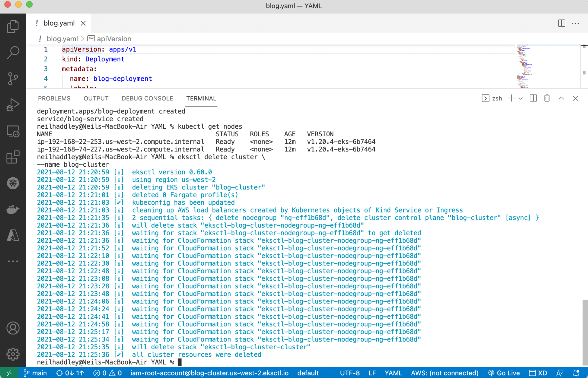
Task: Open the Kubernetes extension view
Action: coord(13,183)
